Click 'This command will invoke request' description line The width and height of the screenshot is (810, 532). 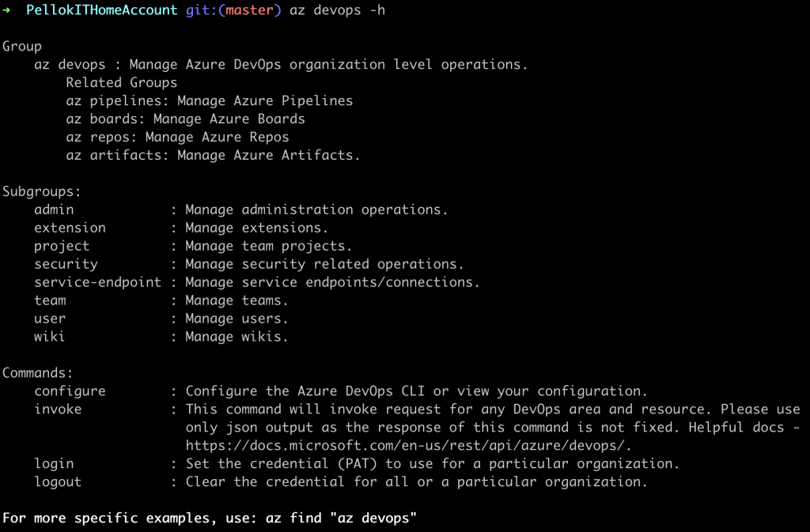click(x=493, y=409)
